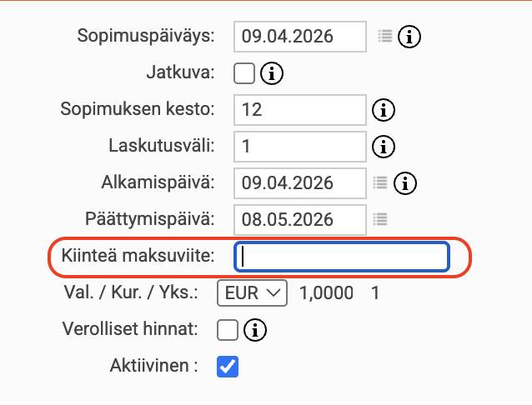Tick the Verolliset hinnat checkbox
The width and height of the screenshot is (532, 405).
click(x=227, y=330)
